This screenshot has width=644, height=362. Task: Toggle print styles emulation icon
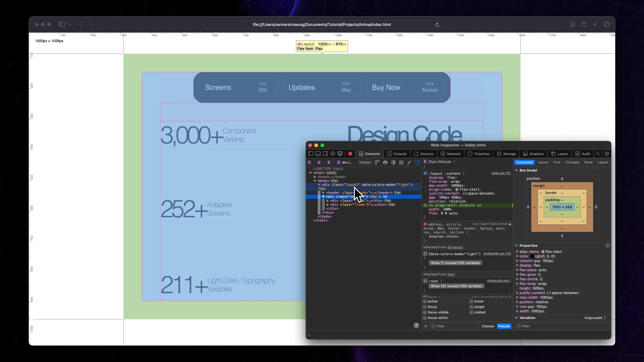[385, 162]
